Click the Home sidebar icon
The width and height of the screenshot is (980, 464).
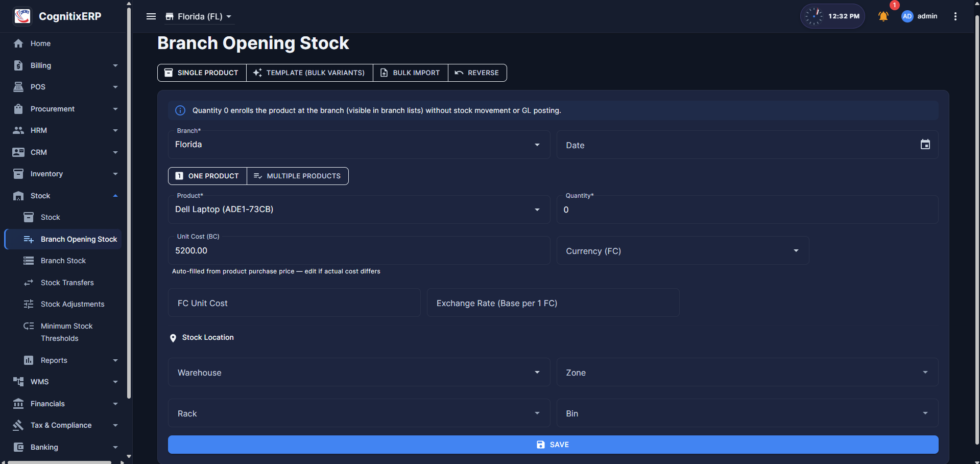coord(18,43)
